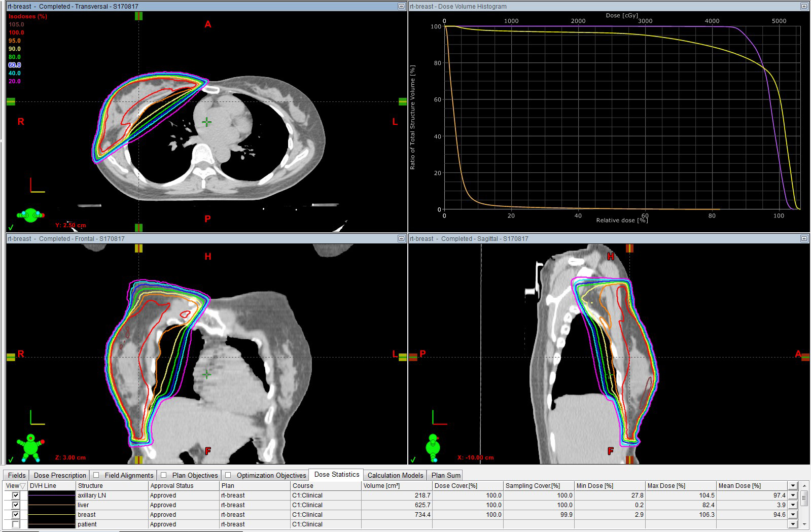Click the patient orientation figure in Frontal view
811x532 pixels.
pyautogui.click(x=30, y=448)
